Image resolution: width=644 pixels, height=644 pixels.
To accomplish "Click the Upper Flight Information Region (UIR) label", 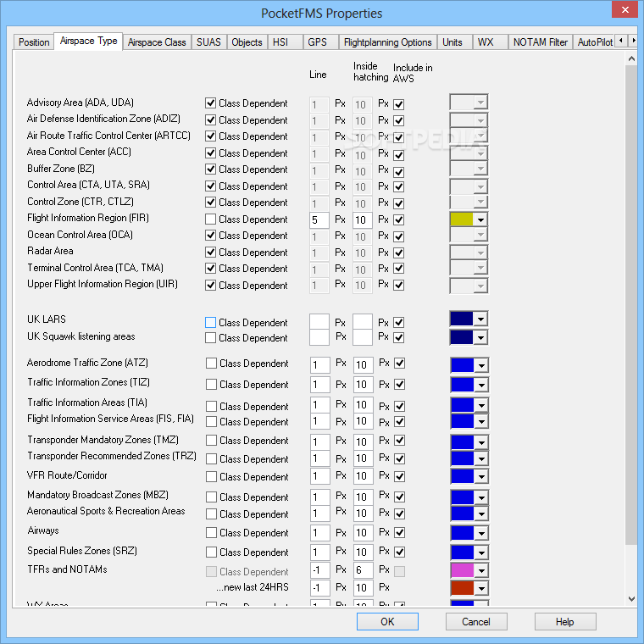I will 103,284.
